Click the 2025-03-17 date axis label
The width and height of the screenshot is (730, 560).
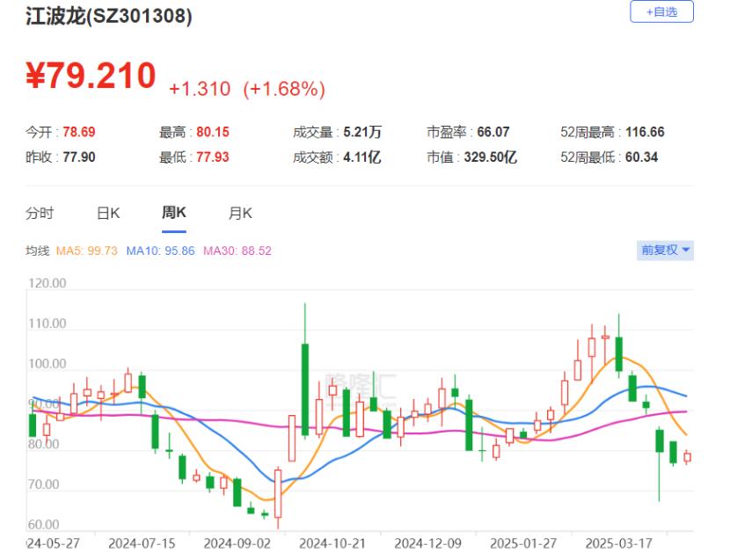point(618,543)
